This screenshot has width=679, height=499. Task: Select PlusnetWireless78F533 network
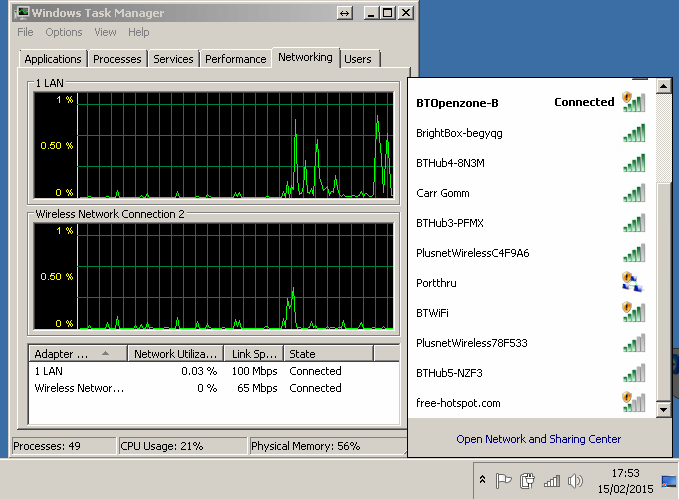(531, 343)
